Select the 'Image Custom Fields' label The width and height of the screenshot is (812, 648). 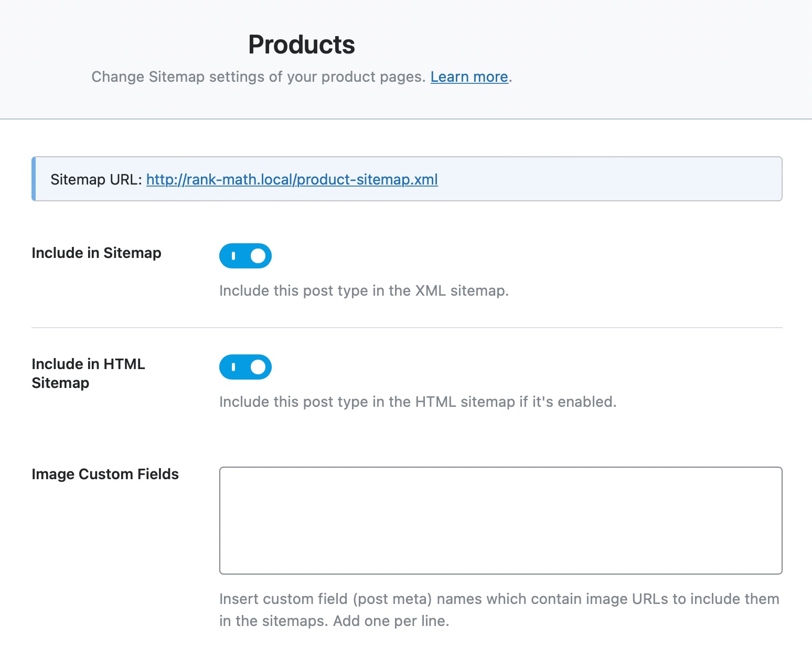tap(105, 474)
